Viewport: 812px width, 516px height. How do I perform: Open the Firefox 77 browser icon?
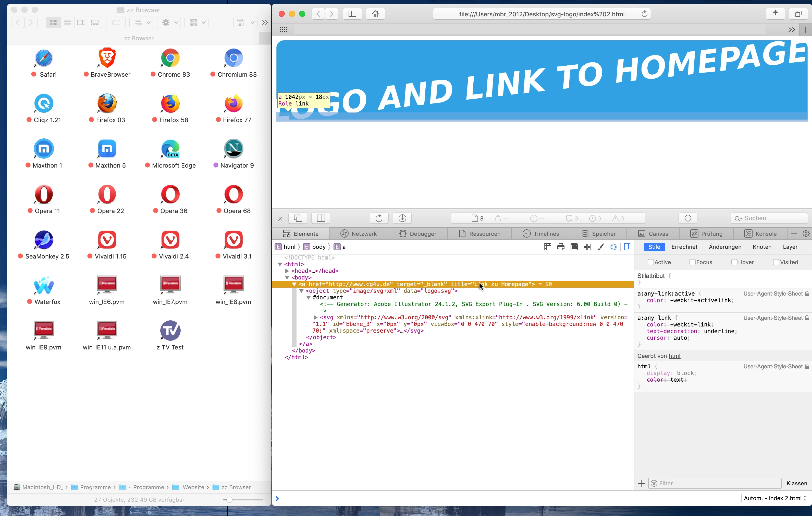[x=233, y=103]
